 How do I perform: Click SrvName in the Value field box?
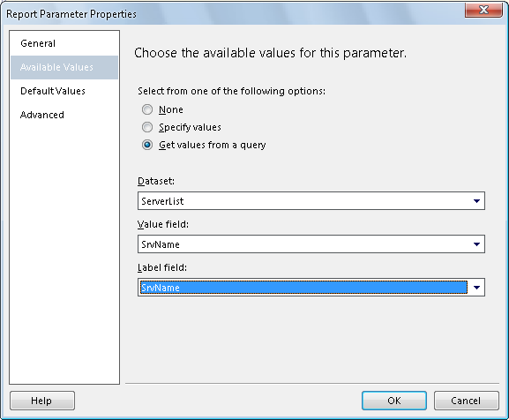click(161, 244)
